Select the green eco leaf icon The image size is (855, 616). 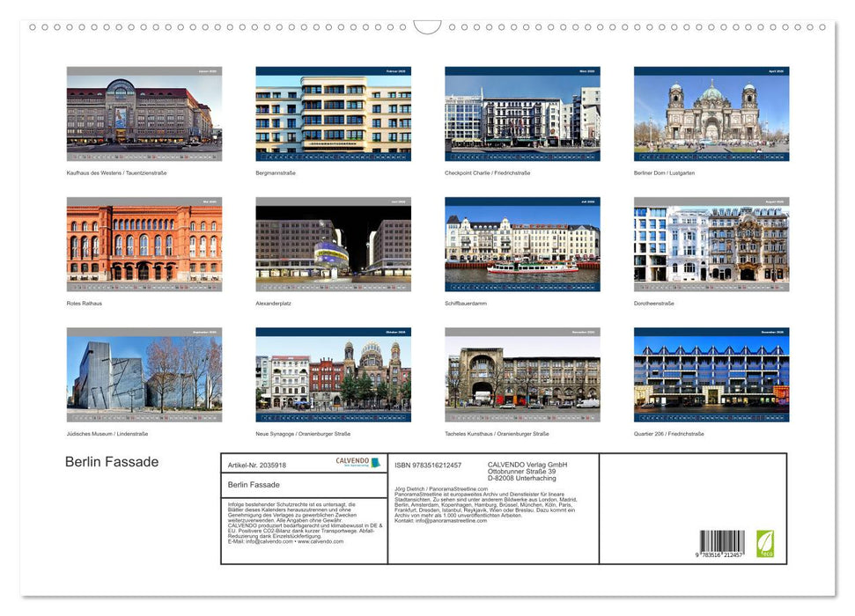coord(767,544)
